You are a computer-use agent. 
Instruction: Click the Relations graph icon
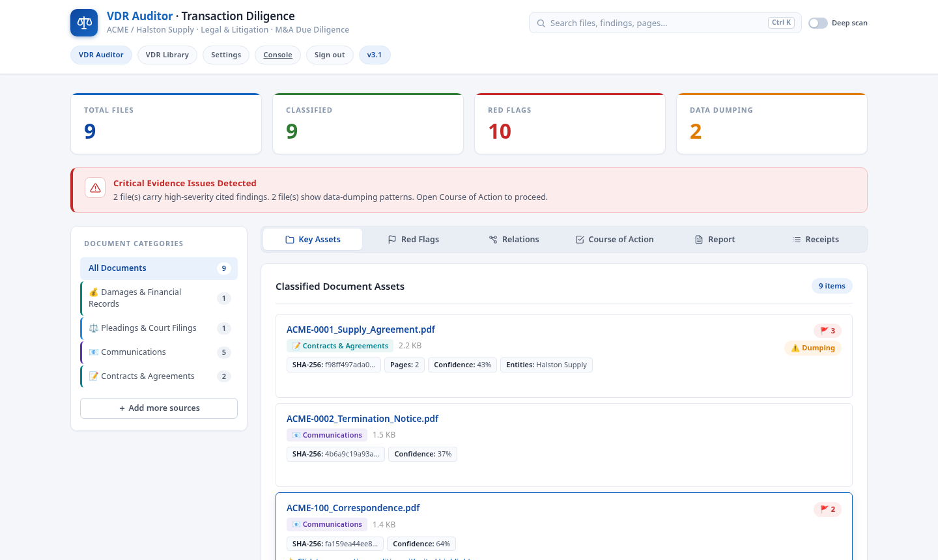(x=493, y=240)
